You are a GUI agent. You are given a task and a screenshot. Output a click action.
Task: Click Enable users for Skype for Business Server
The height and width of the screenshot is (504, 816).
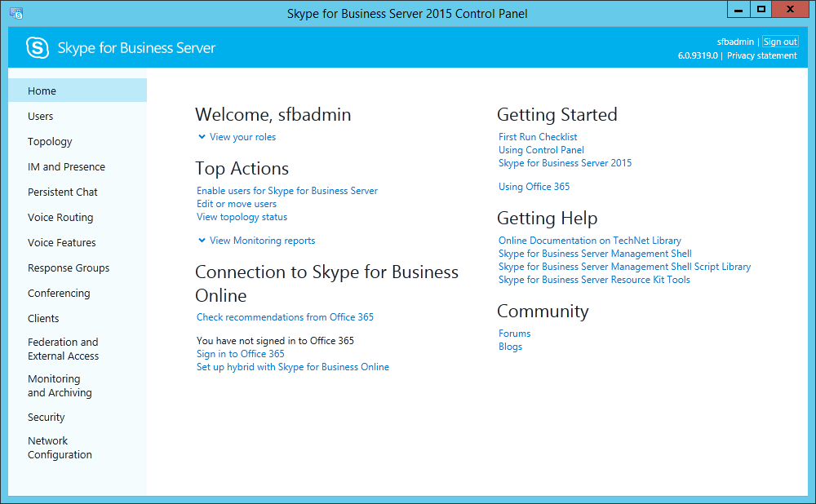click(286, 191)
